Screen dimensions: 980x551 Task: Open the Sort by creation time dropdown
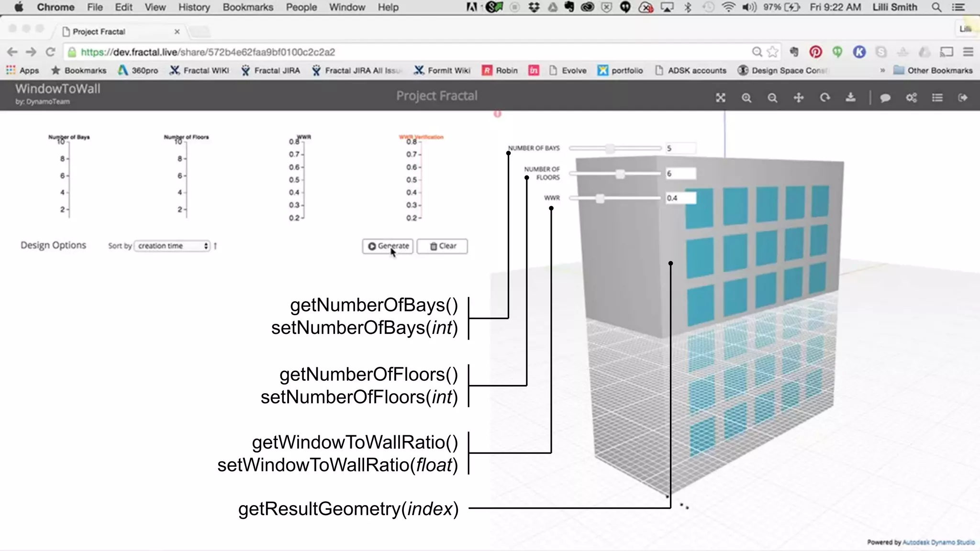click(172, 246)
